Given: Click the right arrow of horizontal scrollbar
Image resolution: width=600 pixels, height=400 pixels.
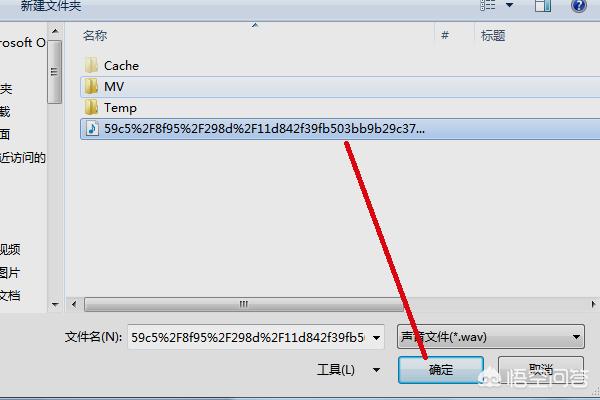Looking at the screenshot, I should pos(593,304).
